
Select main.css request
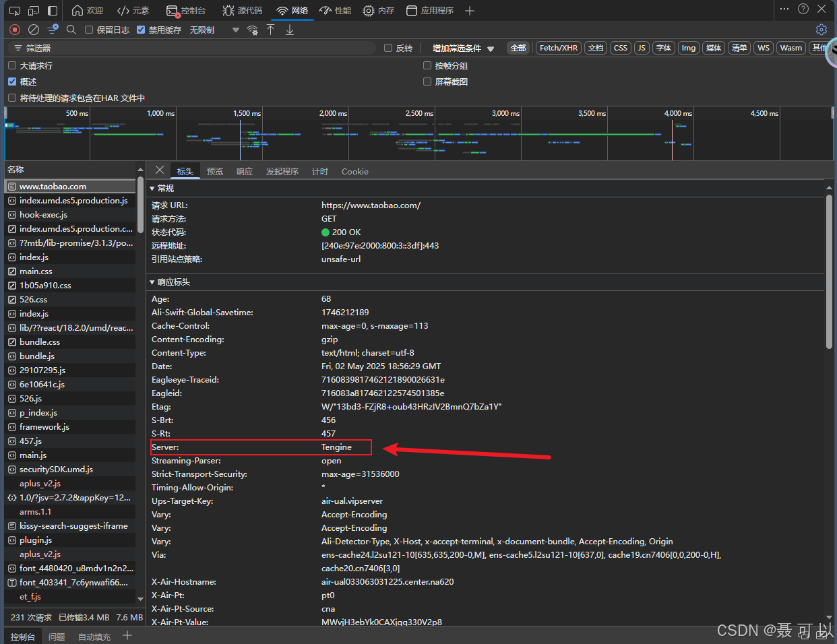71,271
